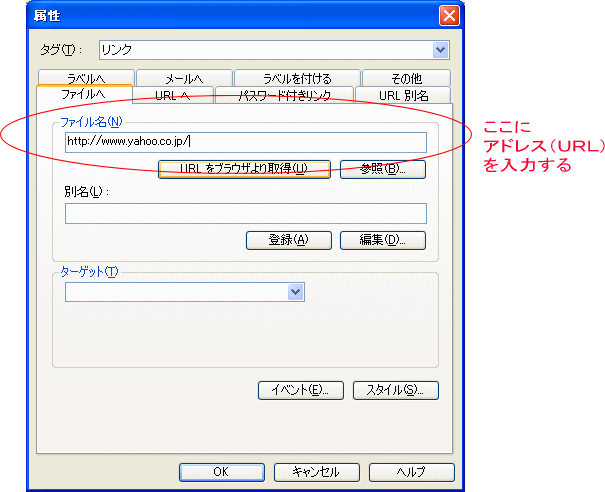Expand the ターゲット dropdown arrow
605x492 pixels.
click(296, 292)
